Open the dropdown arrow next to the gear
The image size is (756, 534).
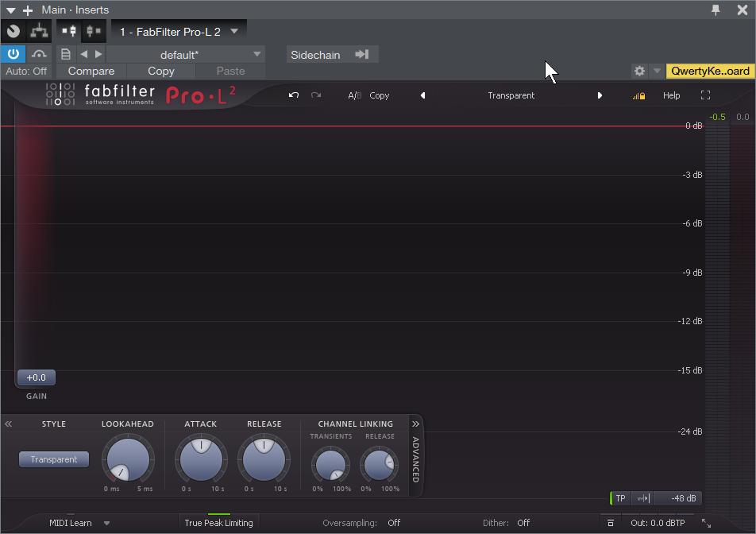pyautogui.click(x=656, y=71)
